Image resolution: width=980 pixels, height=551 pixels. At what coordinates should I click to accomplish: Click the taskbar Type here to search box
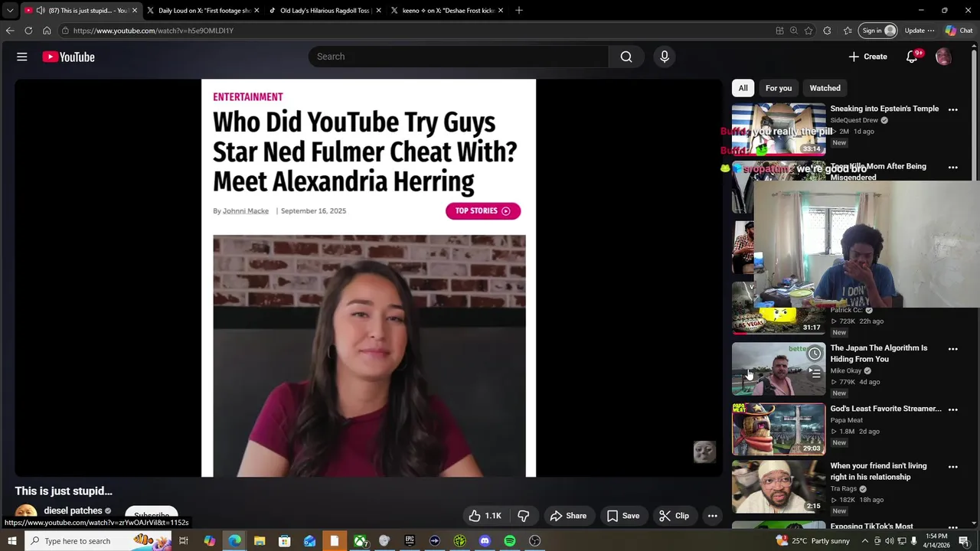pyautogui.click(x=100, y=541)
